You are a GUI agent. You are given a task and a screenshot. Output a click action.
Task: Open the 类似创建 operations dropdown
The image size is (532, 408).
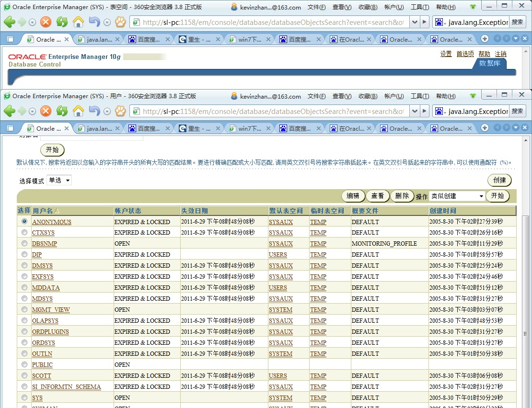(x=456, y=195)
